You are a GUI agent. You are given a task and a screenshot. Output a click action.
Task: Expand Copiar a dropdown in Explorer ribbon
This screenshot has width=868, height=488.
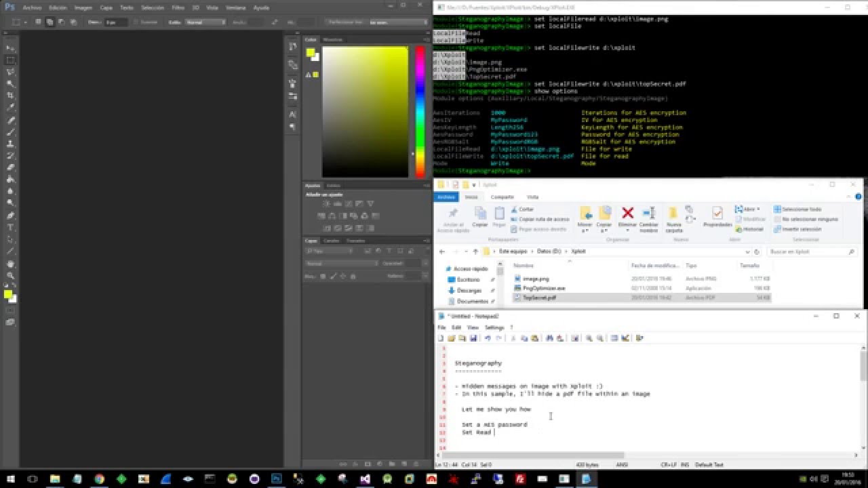(604, 230)
